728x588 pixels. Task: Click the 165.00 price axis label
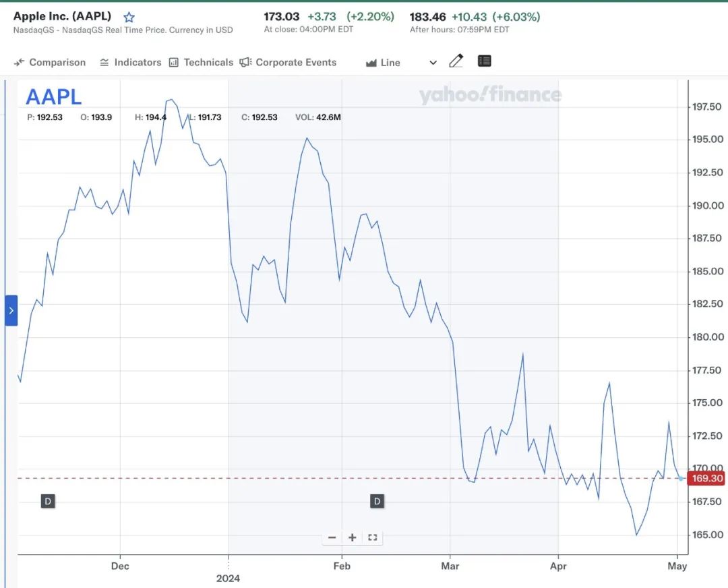click(x=707, y=535)
